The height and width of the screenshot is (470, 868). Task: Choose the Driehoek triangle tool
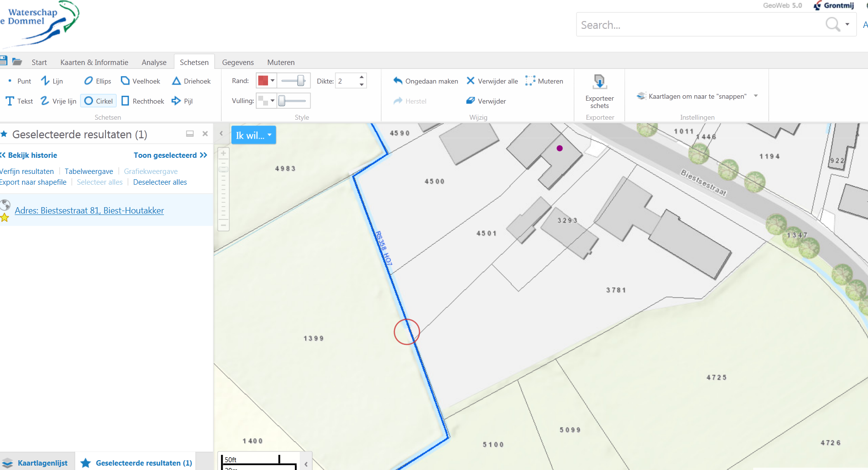191,81
